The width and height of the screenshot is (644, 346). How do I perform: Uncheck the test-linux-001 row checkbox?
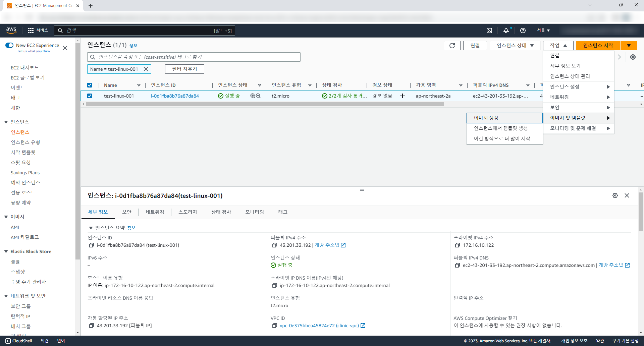(90, 96)
